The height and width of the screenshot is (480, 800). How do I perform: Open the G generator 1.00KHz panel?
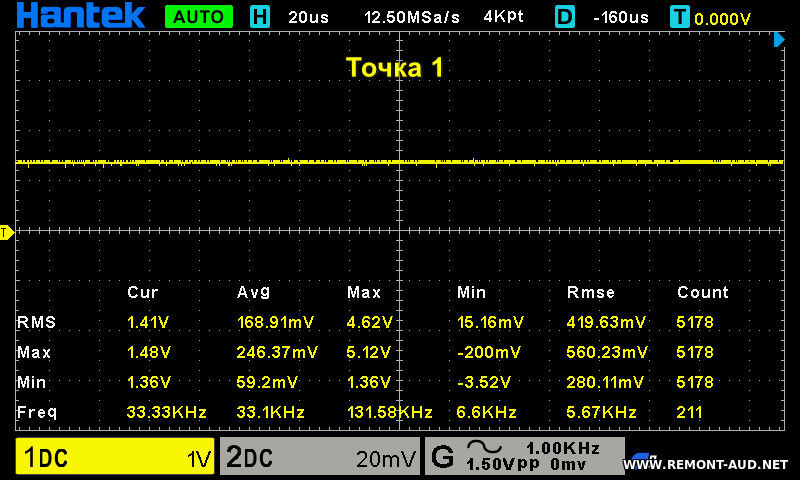[524, 456]
